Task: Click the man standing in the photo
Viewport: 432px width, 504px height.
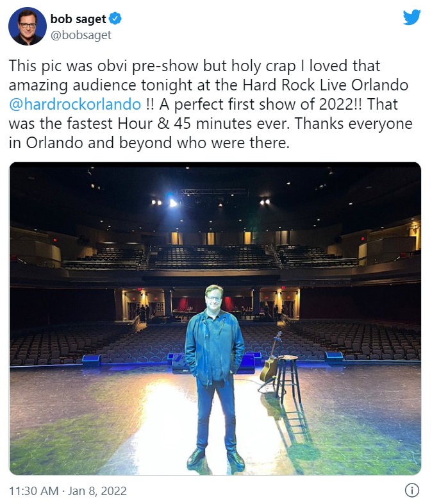Action: 215,372
